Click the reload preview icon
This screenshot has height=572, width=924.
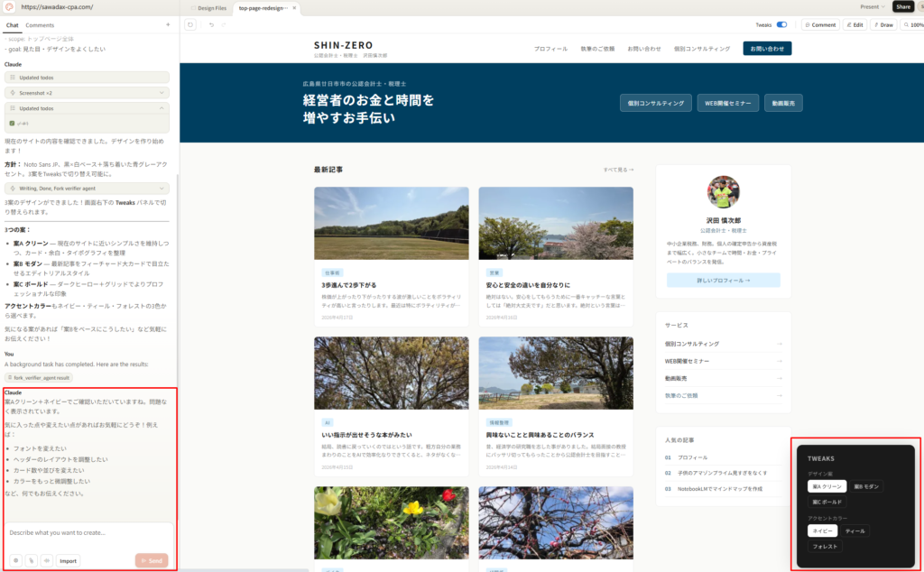(190, 24)
